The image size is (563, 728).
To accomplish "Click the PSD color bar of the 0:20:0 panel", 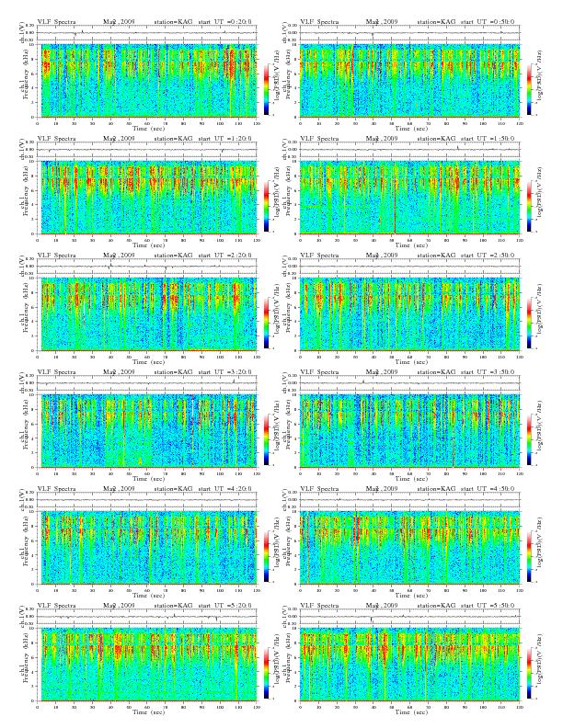I will click(266, 89).
